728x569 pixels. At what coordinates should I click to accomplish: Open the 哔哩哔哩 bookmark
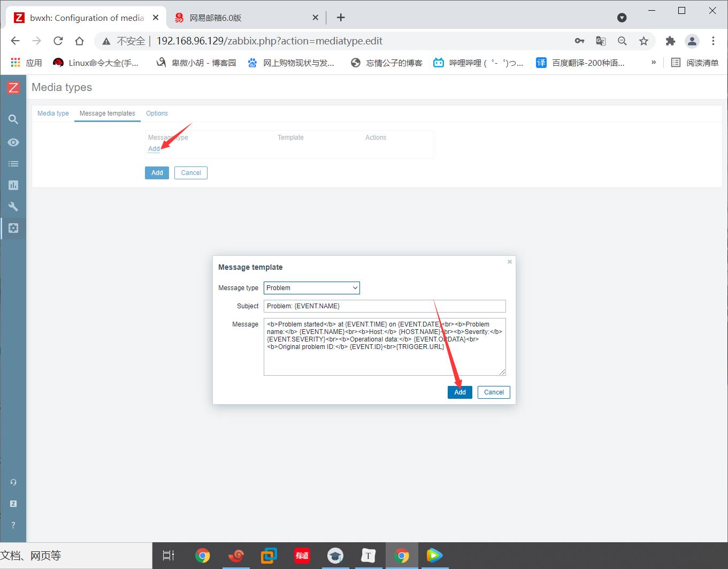point(478,63)
